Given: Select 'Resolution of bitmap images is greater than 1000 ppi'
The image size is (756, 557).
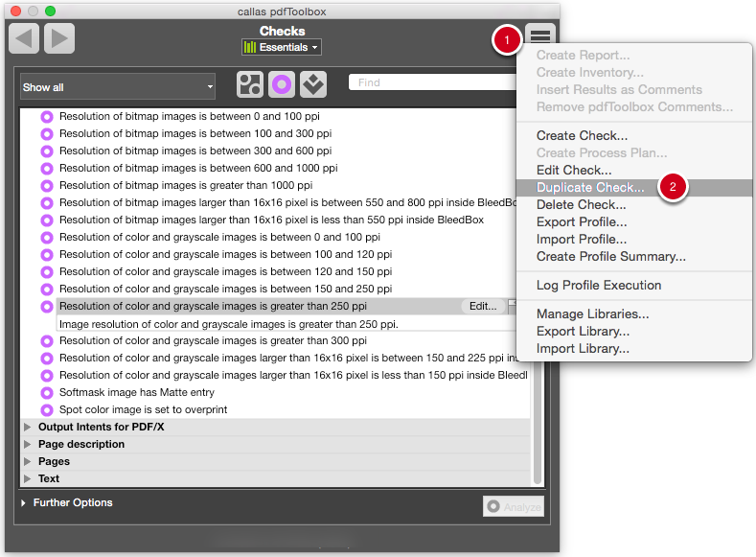Looking at the screenshot, I should coord(186,185).
